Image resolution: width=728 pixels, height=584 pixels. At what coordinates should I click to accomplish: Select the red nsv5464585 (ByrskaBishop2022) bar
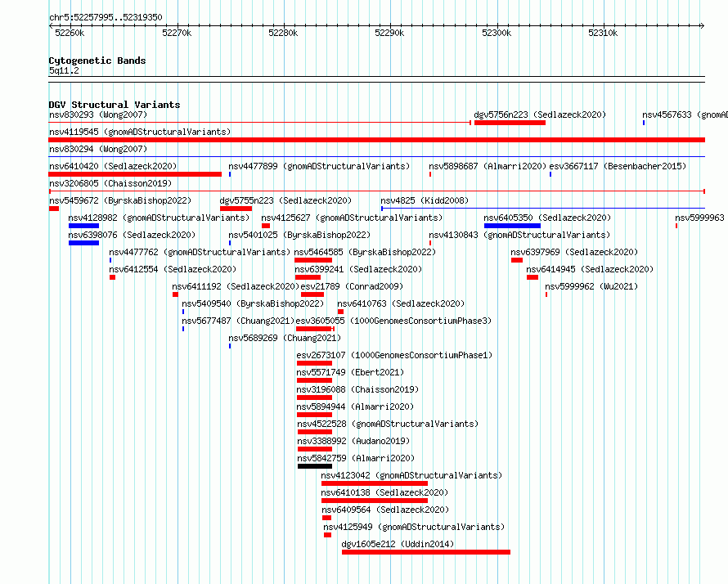[x=313, y=260]
